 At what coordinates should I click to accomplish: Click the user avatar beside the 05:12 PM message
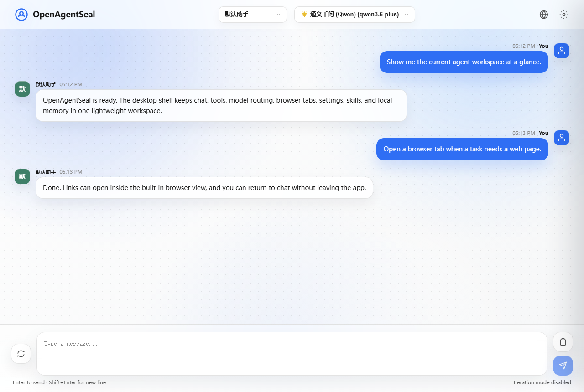(x=562, y=51)
